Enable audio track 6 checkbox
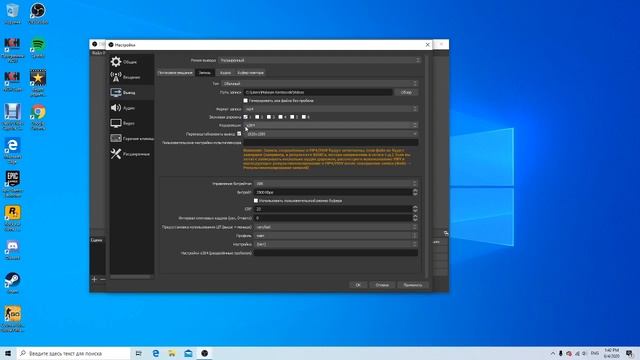The image size is (640, 360). [x=304, y=117]
